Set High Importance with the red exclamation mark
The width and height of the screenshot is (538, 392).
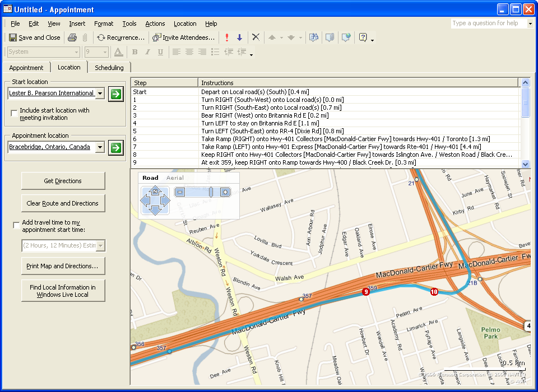tap(227, 38)
